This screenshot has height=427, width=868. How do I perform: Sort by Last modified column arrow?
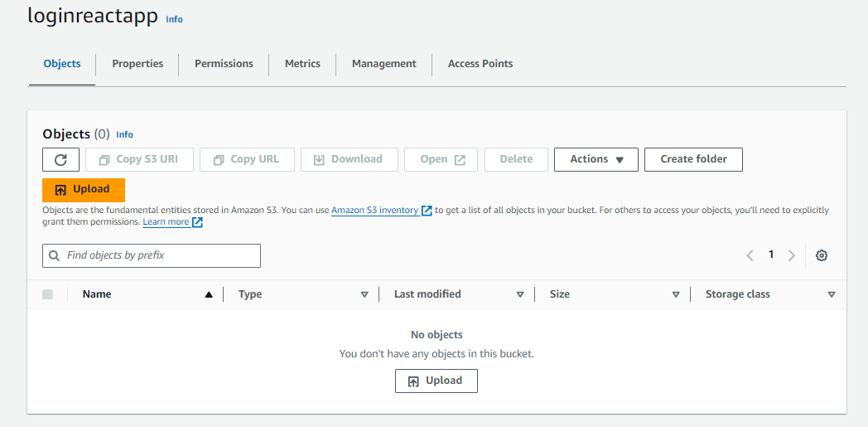[x=520, y=294]
